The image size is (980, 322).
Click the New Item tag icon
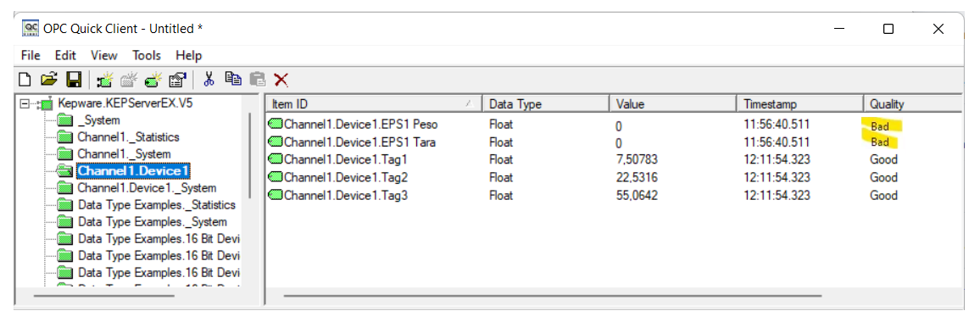point(153,80)
